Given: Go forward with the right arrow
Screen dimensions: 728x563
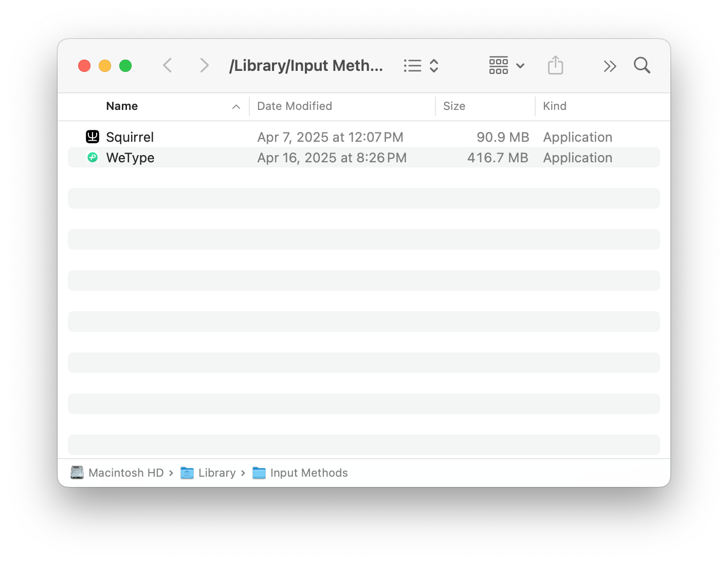Looking at the screenshot, I should click(204, 65).
